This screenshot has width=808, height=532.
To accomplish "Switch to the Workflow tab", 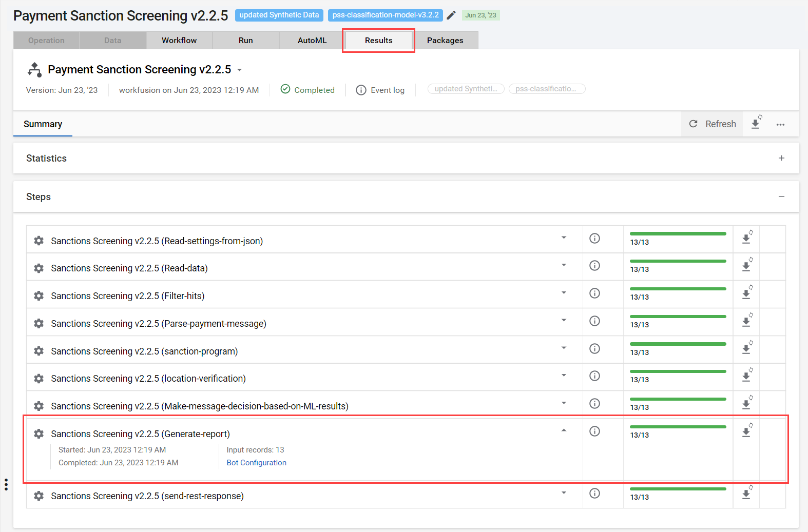I will tap(179, 41).
